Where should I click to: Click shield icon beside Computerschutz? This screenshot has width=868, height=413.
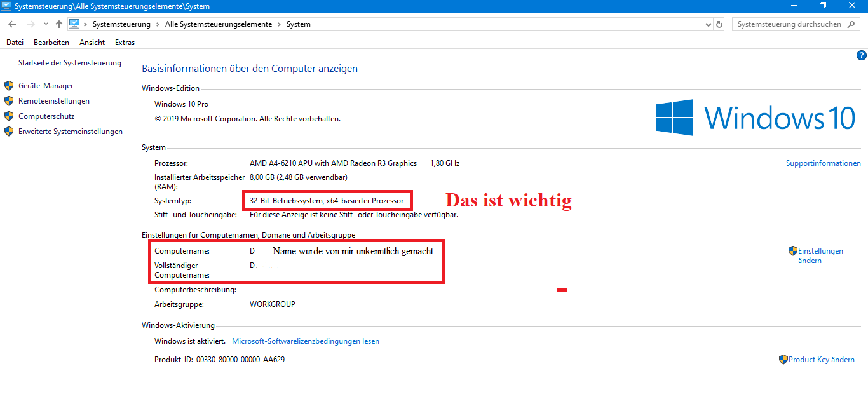[x=9, y=116]
